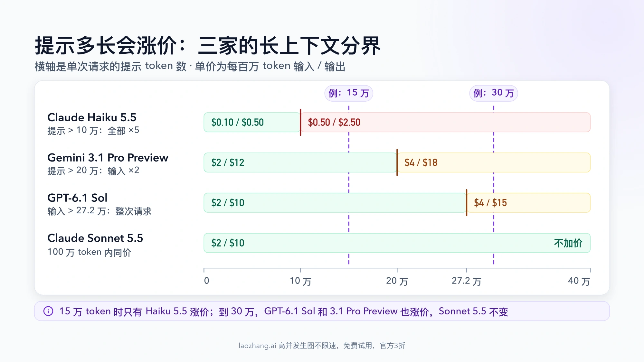
Task: Click the '100 万 token 内同价' note
Action: (89, 252)
